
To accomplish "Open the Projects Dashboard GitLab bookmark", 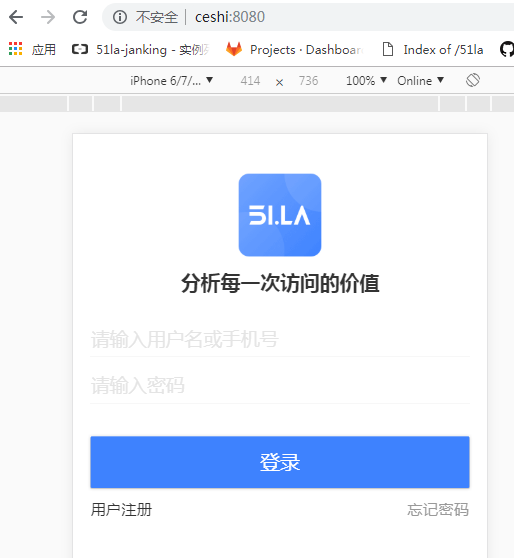I will click(x=295, y=49).
